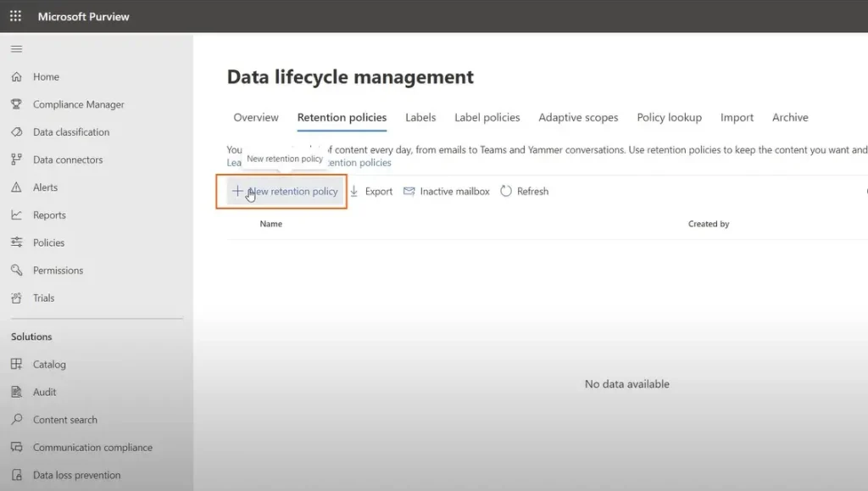Open Compliance Manager trophy icon
The width and height of the screenshot is (868, 491).
[x=16, y=104]
